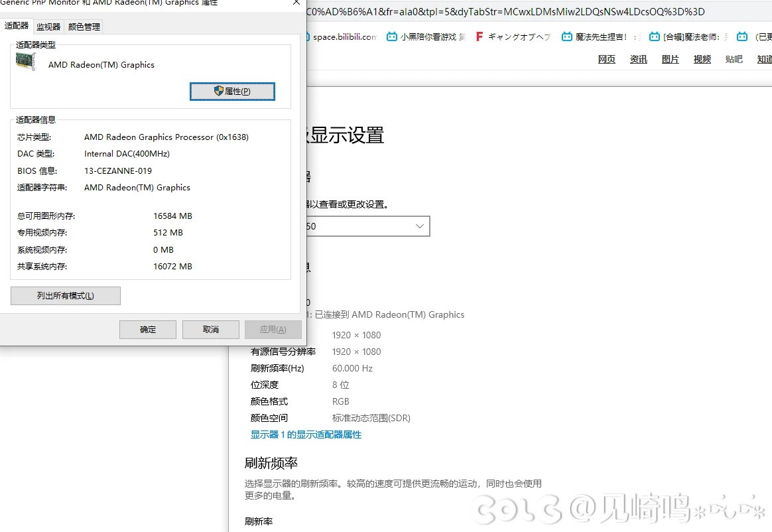Select dedicated video memory 512 MB

point(168,233)
